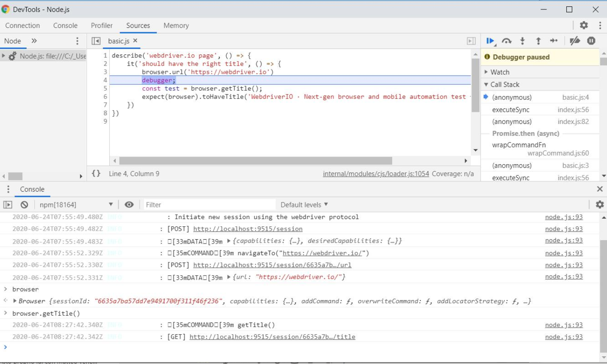Deactivate breakpoints icon
The image size is (607, 364).
point(575,41)
